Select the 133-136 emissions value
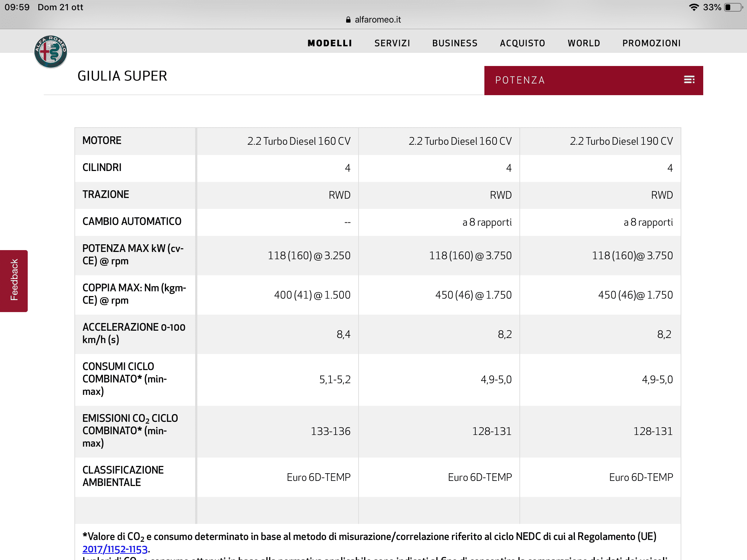Image resolution: width=747 pixels, height=560 pixels. 330,432
